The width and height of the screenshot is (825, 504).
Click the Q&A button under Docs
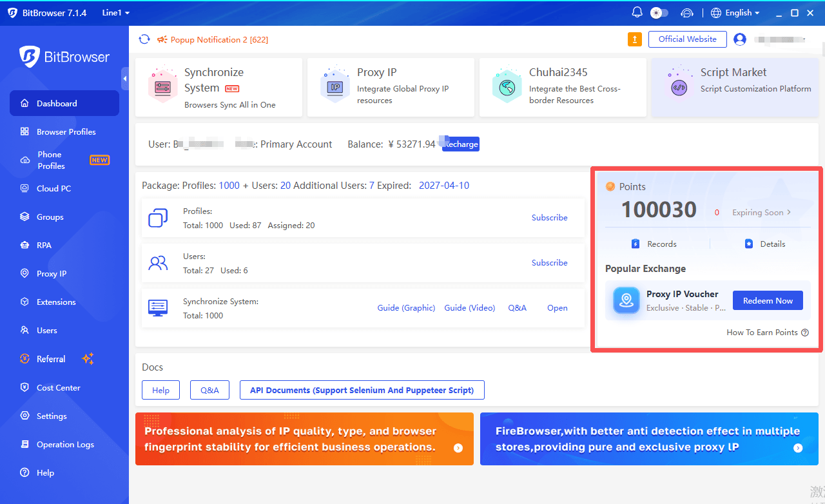209,390
